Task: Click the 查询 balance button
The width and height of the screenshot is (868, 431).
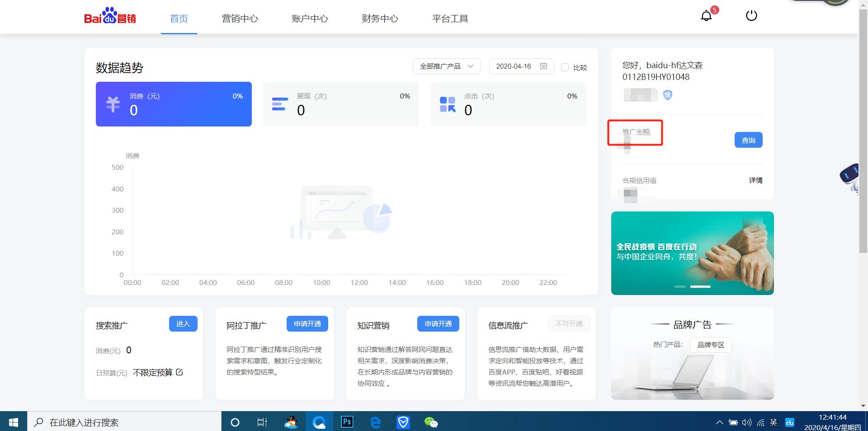Action: (748, 140)
